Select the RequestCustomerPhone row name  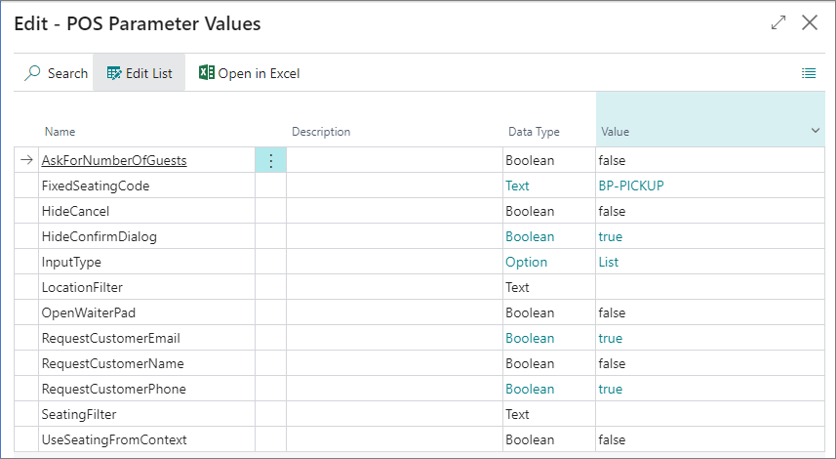114,389
